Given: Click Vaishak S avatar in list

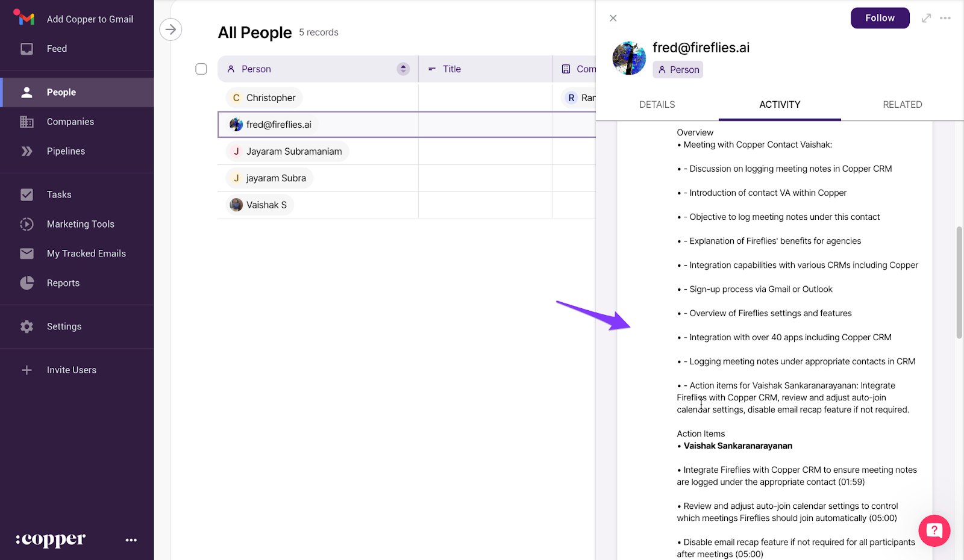Looking at the screenshot, I should click(236, 205).
